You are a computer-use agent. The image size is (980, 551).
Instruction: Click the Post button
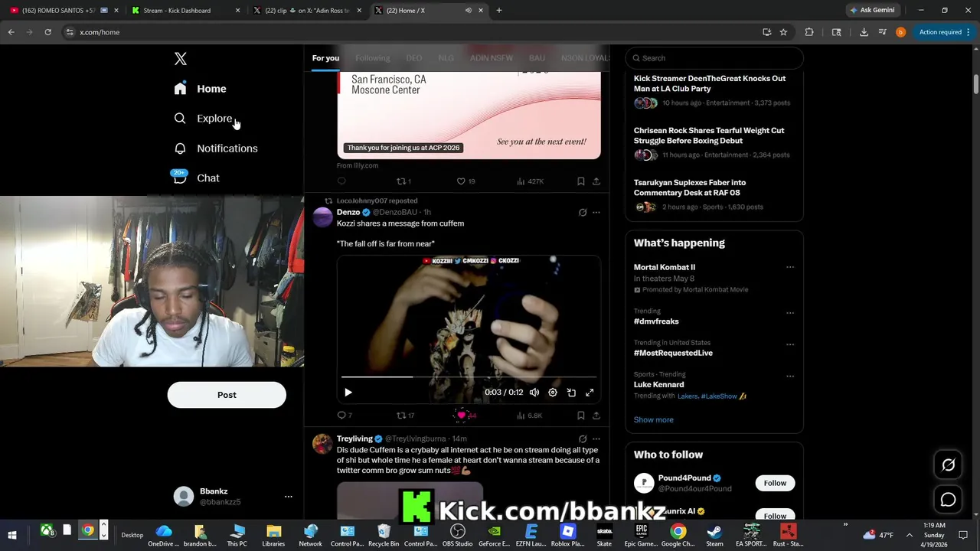point(227,395)
